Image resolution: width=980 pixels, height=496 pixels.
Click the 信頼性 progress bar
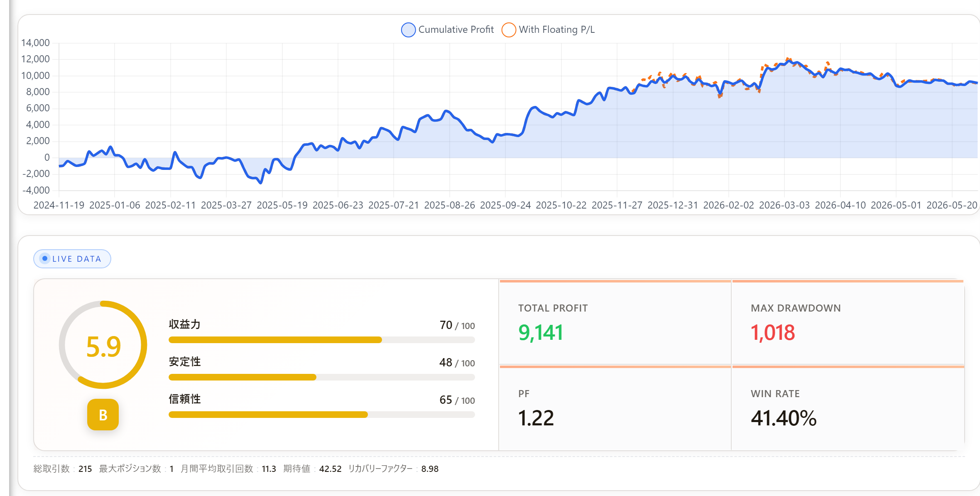point(322,415)
